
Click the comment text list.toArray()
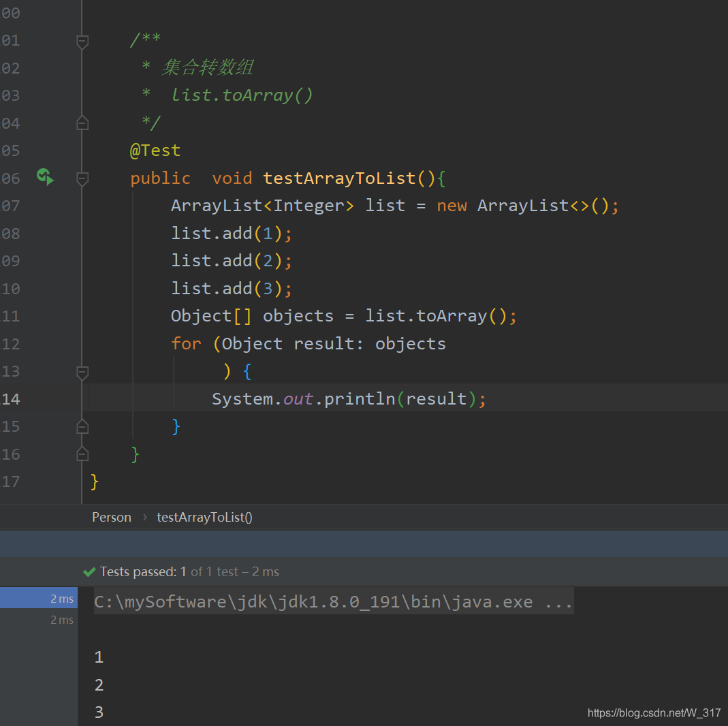pyautogui.click(x=242, y=95)
